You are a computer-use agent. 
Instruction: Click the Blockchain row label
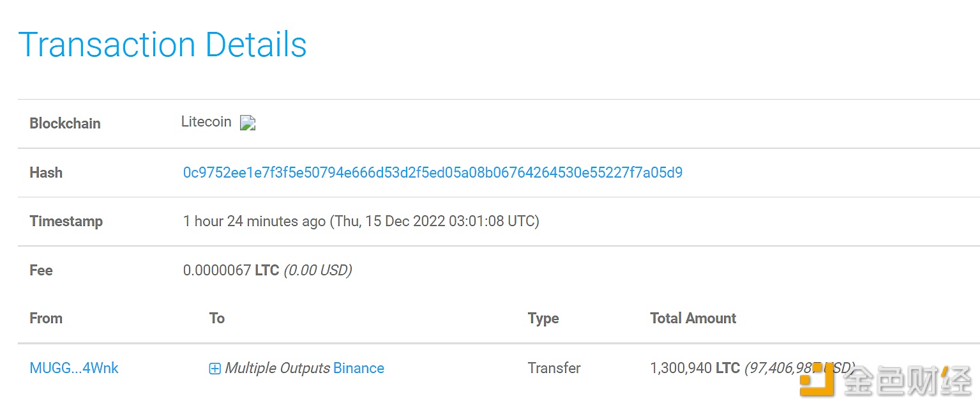[65, 123]
